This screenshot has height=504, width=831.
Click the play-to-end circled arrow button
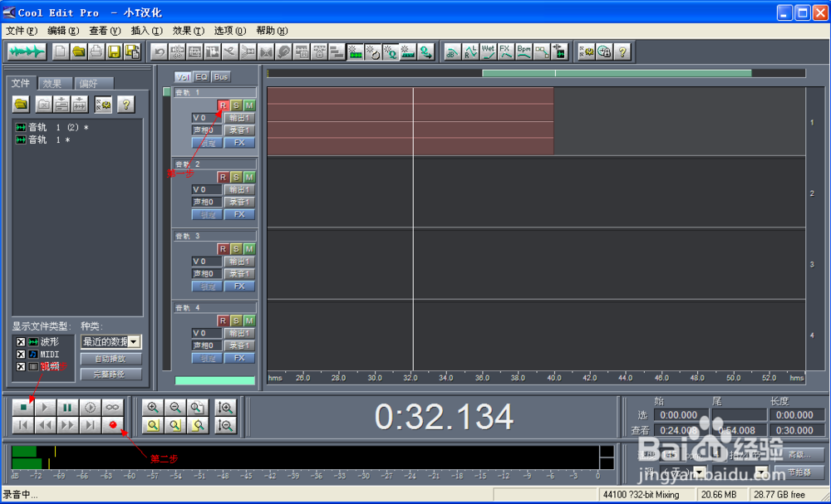90,407
